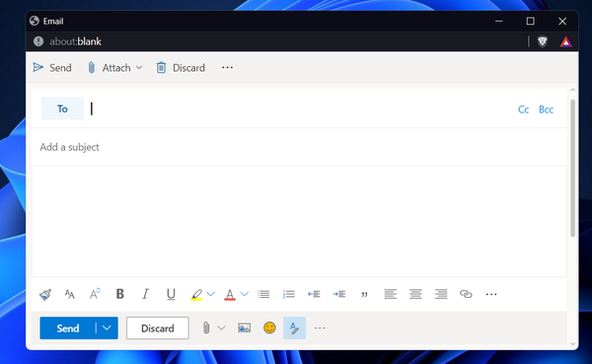This screenshot has height=364, width=592.
Task: Click the vertical scrollbar thumb
Action: (572, 168)
